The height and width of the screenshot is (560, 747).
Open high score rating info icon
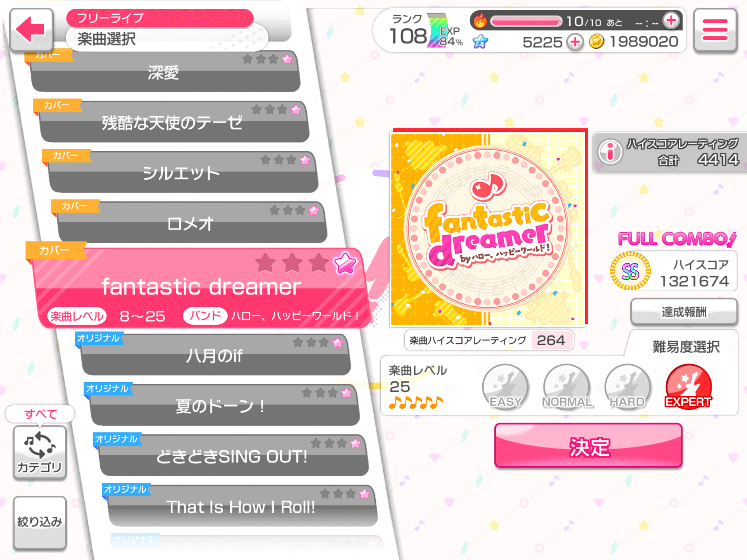pos(609,152)
